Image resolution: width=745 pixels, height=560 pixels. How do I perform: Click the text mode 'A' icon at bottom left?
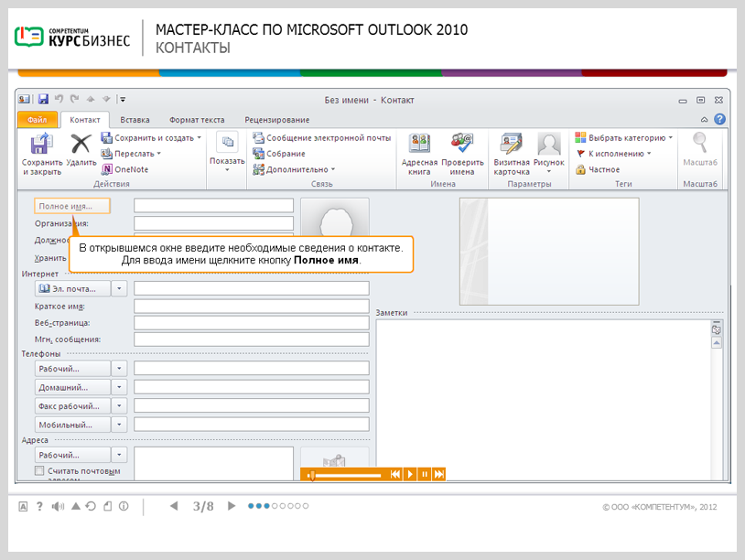tap(23, 507)
